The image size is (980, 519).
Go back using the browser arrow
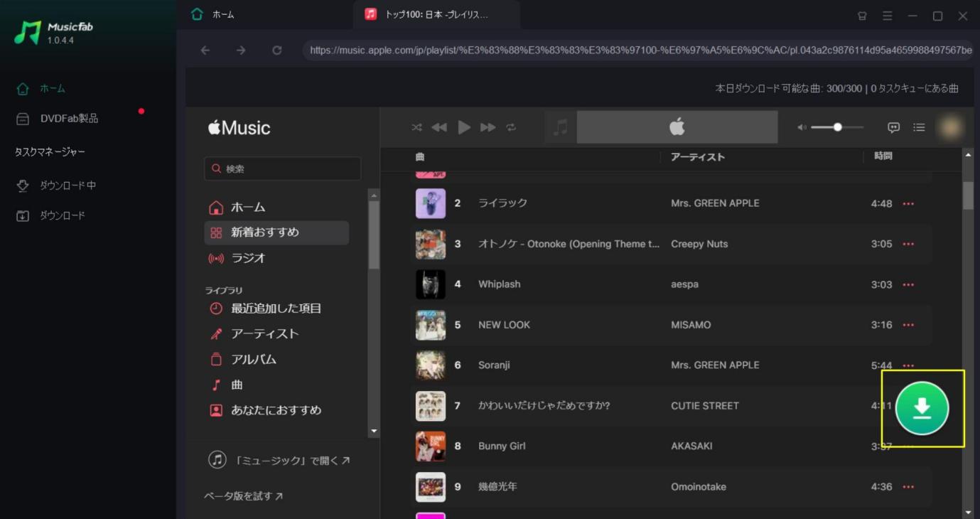(205, 50)
